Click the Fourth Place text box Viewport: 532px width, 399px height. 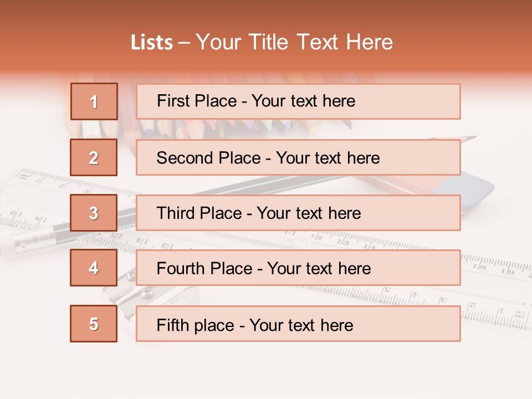click(x=298, y=268)
